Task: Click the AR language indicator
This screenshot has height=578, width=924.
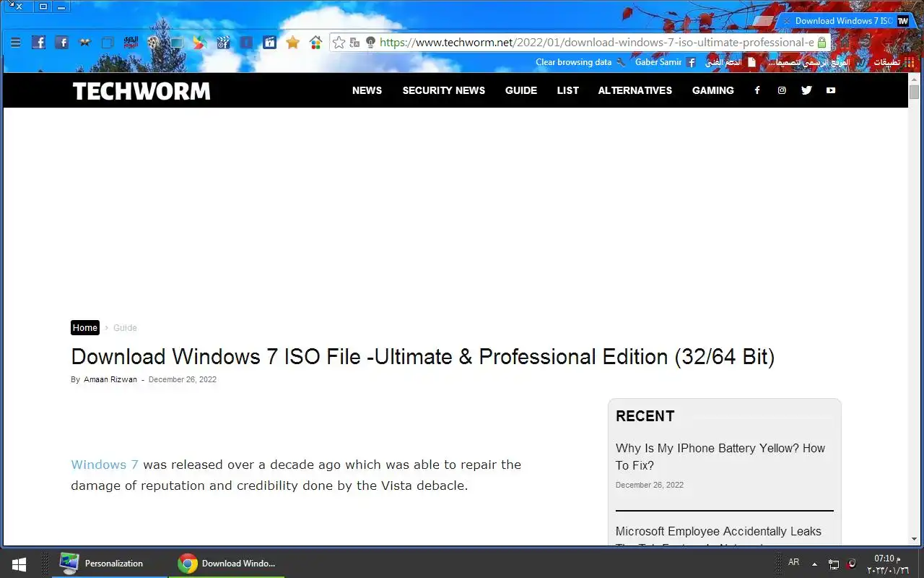Action: pyautogui.click(x=794, y=563)
